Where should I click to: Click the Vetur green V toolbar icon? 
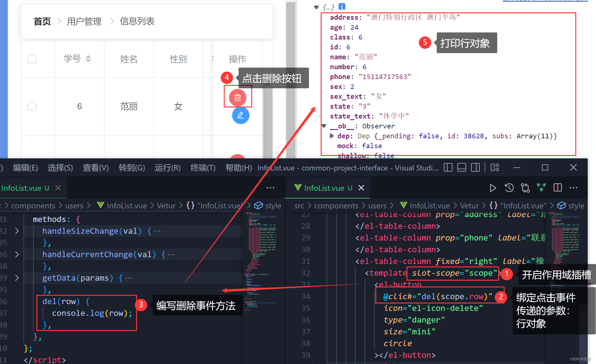click(541, 187)
